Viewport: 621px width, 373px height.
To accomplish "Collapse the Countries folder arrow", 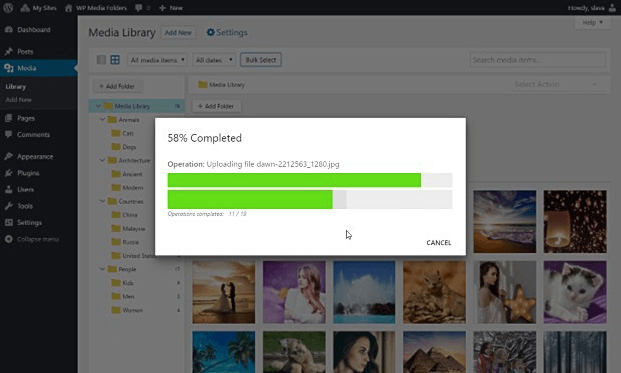I will click(x=102, y=201).
